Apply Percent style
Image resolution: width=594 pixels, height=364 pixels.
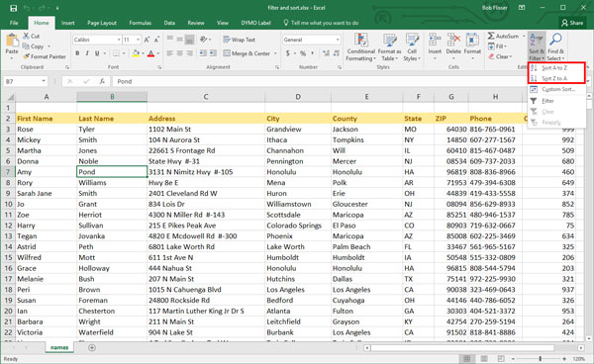click(303, 53)
